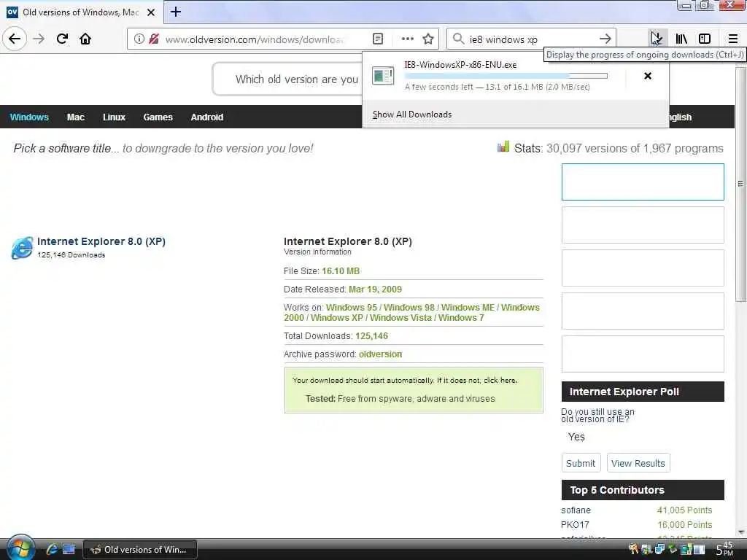The height and width of the screenshot is (560, 747).
Task: Select the Old versions of Windows tab
Action: pos(81,12)
